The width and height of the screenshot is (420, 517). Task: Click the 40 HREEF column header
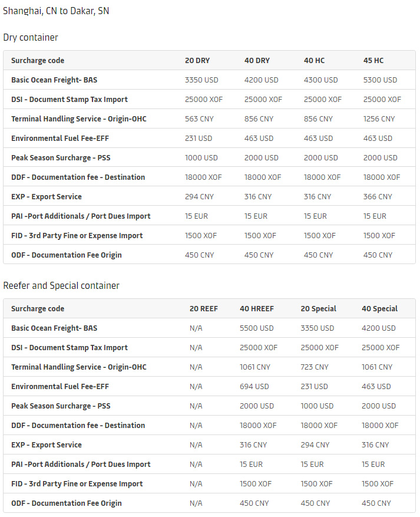point(257,309)
